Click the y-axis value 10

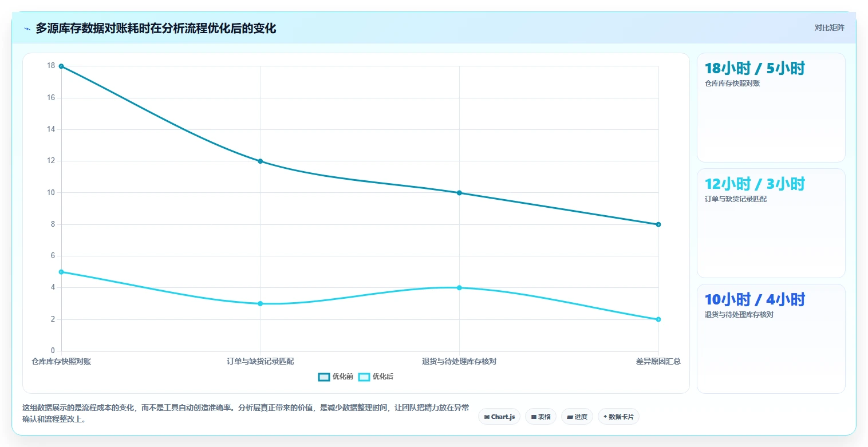(x=51, y=192)
